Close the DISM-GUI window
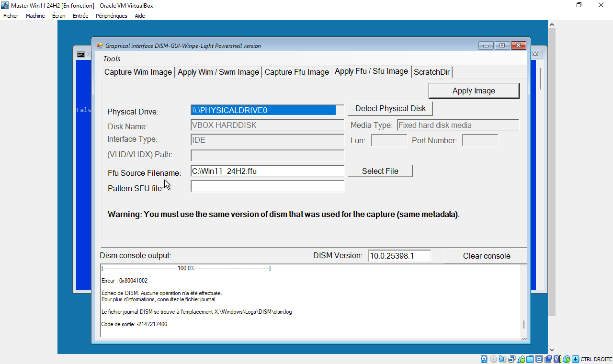 coord(519,46)
